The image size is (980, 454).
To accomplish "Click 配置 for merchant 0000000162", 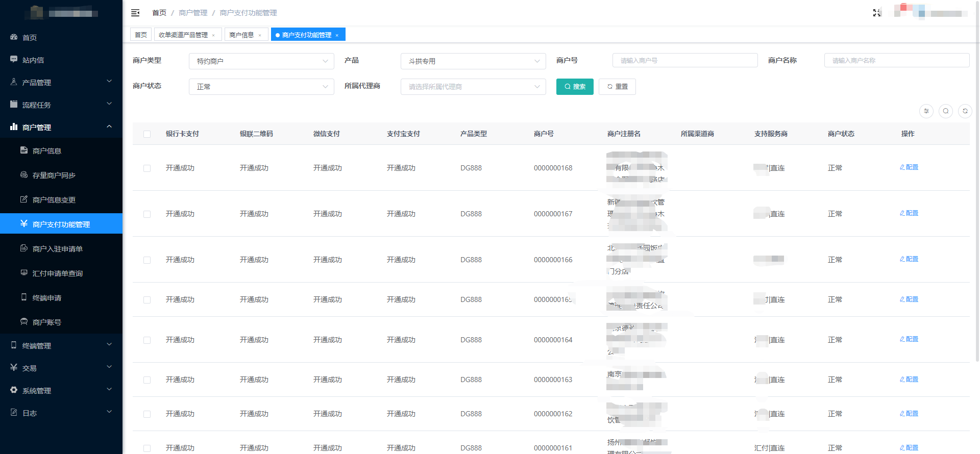I will 909,414.
